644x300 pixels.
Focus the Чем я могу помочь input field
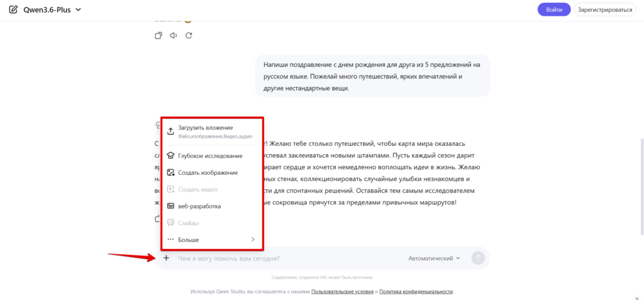(287, 258)
